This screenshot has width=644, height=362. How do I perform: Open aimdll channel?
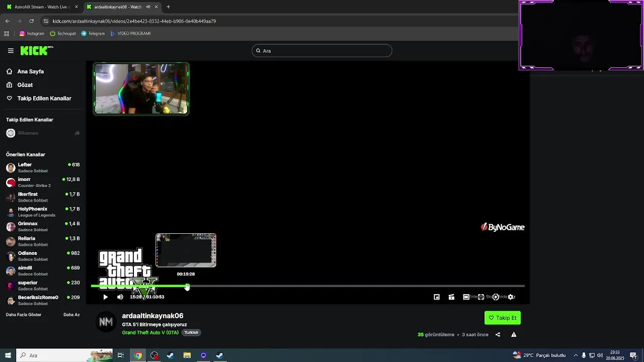tap(43, 270)
